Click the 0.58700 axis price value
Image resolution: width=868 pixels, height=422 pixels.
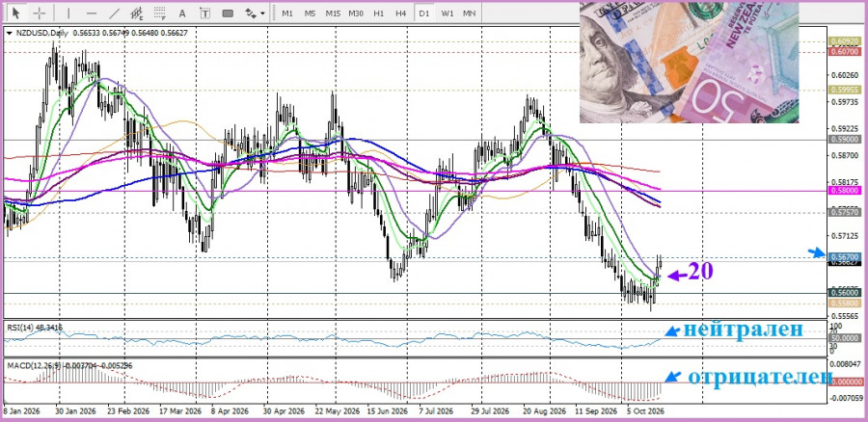844,155
